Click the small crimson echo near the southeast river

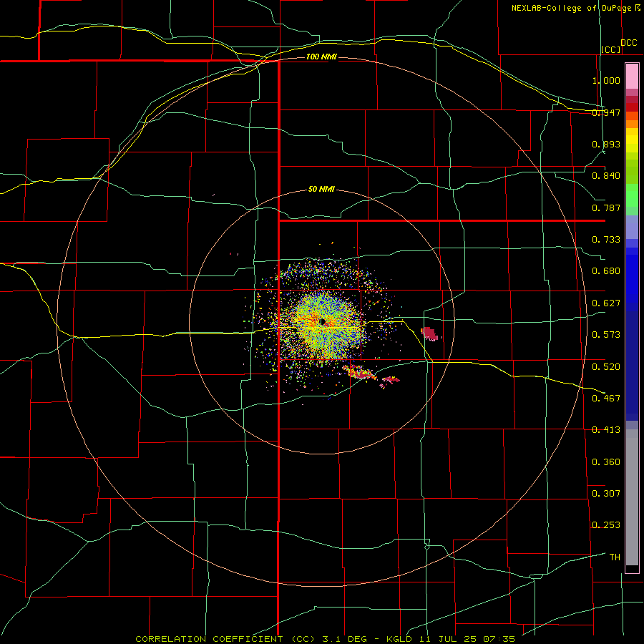[x=390, y=381]
